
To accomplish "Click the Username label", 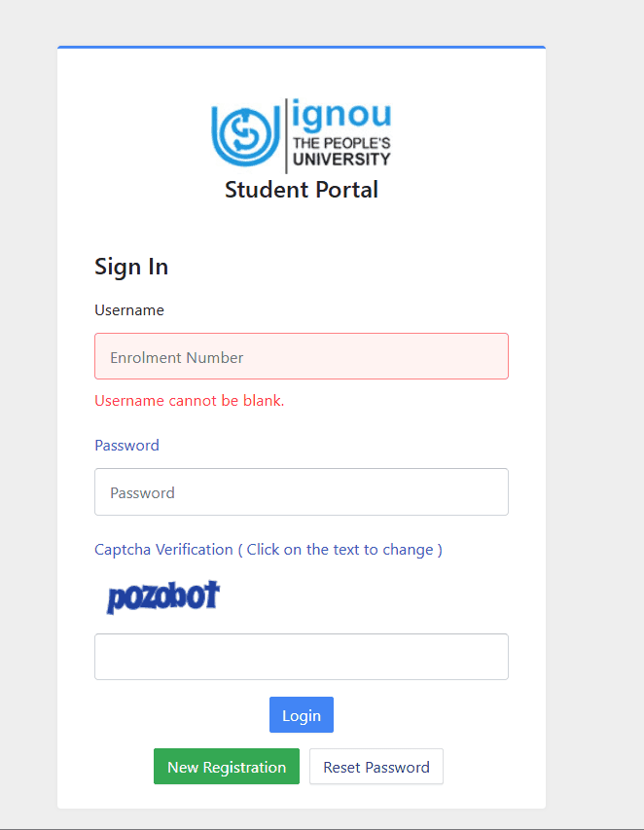I will pos(129,310).
